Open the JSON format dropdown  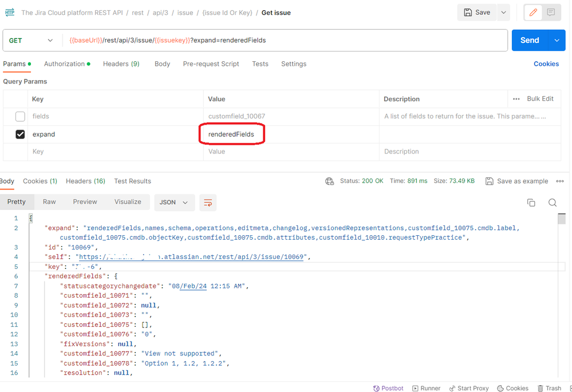173,203
